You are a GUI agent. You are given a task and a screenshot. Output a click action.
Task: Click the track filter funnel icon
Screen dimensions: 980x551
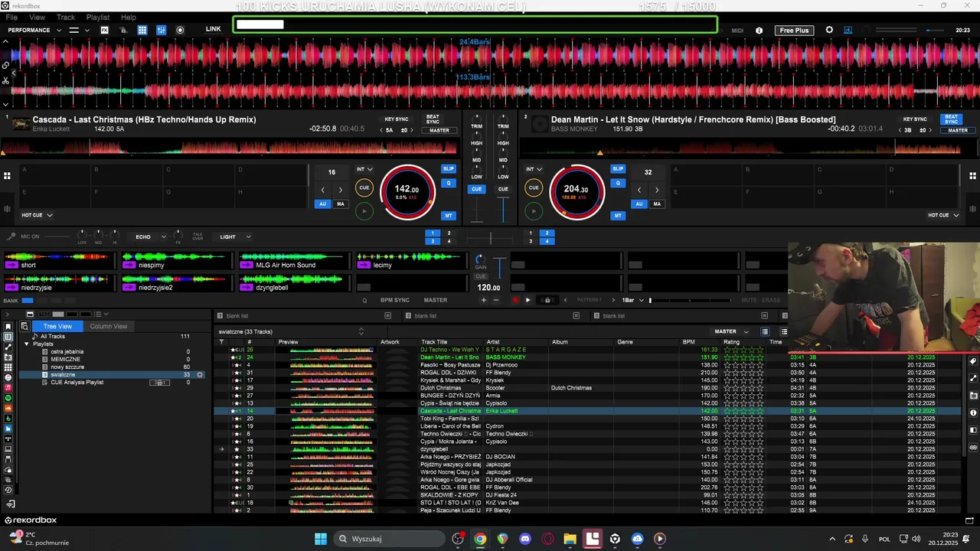221,341
